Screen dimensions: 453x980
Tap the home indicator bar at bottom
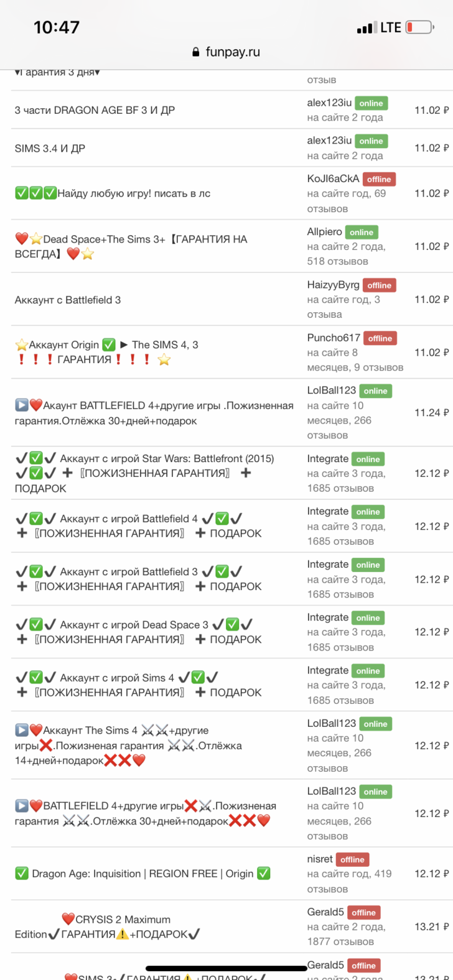coord(227,968)
